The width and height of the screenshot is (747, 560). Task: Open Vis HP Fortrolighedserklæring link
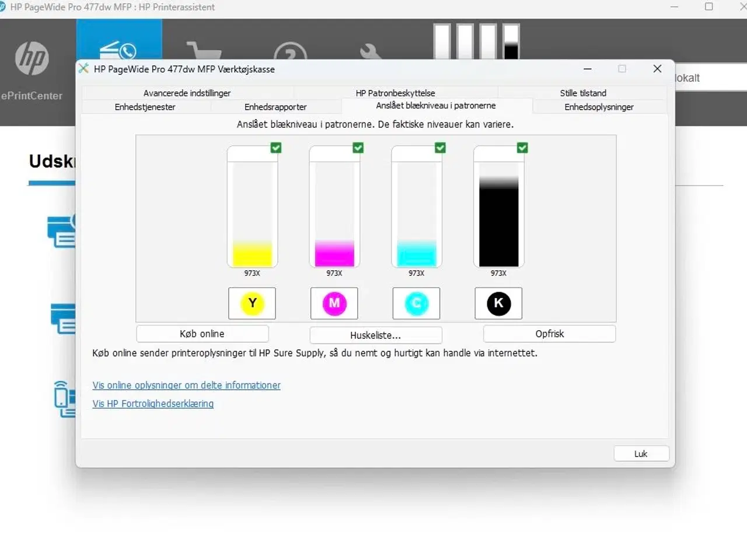(x=153, y=404)
